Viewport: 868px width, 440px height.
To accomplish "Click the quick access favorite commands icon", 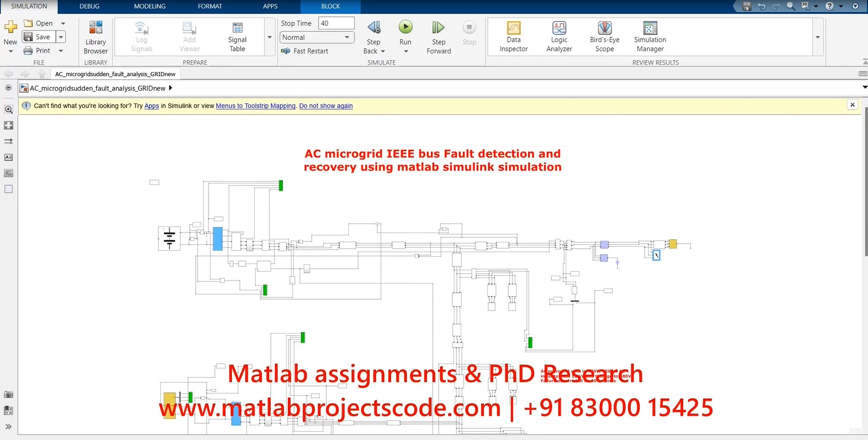I will tap(805, 6).
